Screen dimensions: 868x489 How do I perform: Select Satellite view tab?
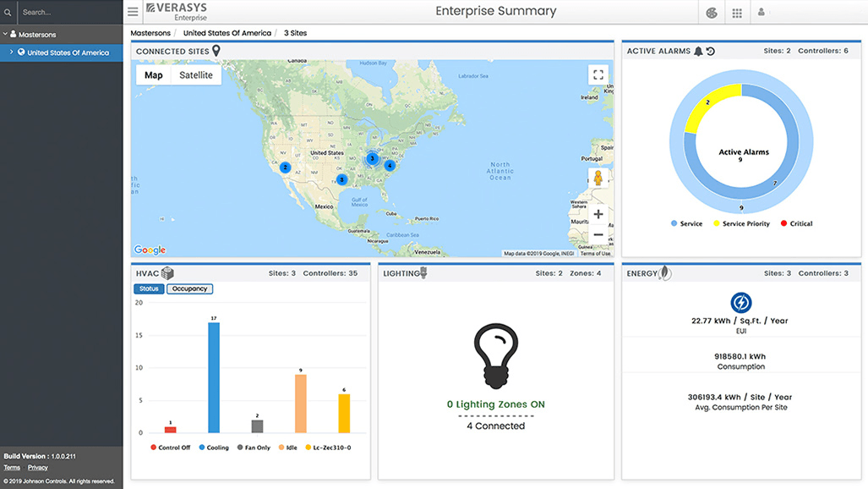[196, 74]
